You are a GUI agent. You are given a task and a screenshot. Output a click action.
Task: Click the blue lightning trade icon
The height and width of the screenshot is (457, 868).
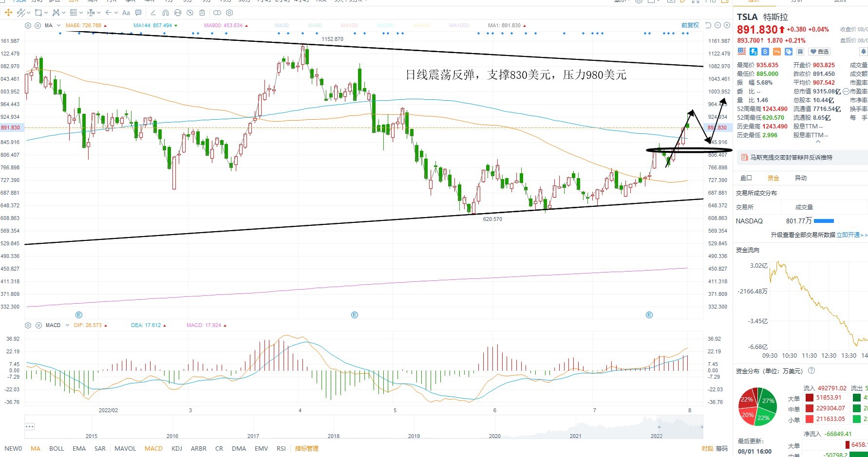(754, 52)
